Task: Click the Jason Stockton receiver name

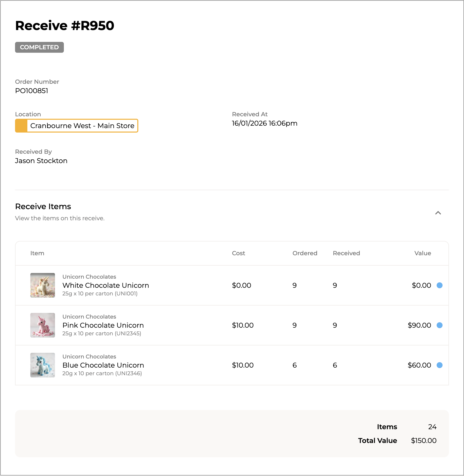Action: pos(41,161)
